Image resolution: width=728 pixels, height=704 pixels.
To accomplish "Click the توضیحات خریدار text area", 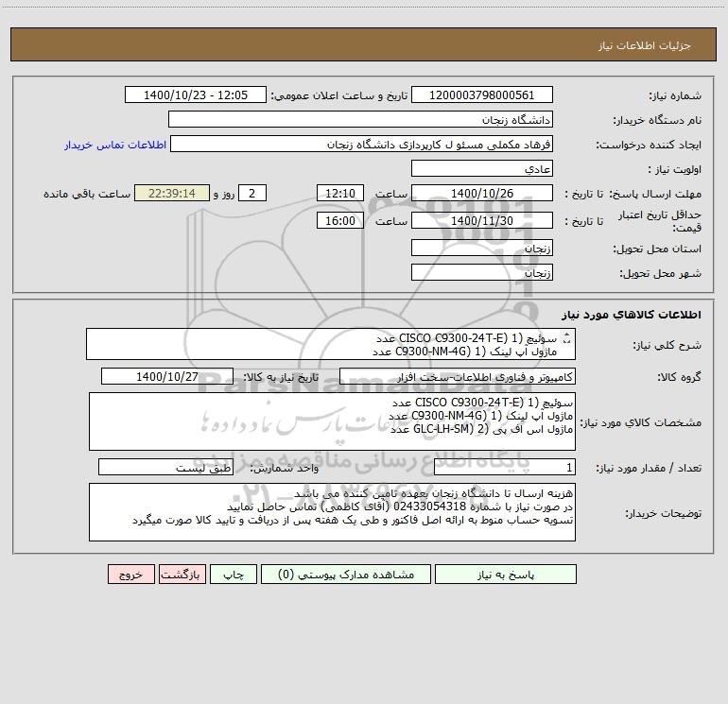I will click(332, 512).
